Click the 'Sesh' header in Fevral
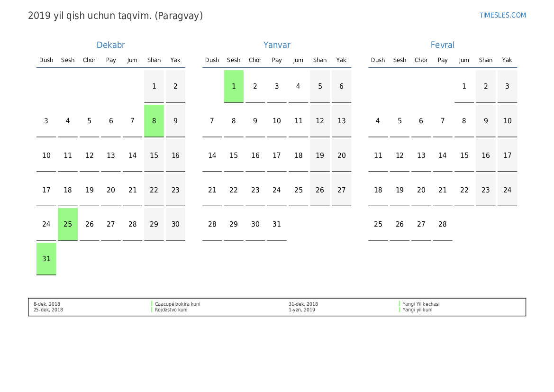 [x=400, y=60]
